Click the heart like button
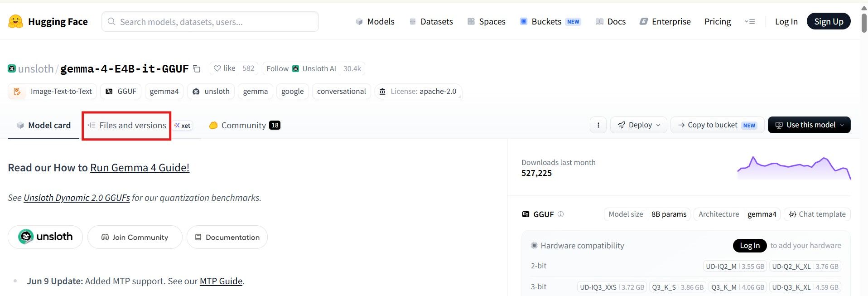 point(225,68)
